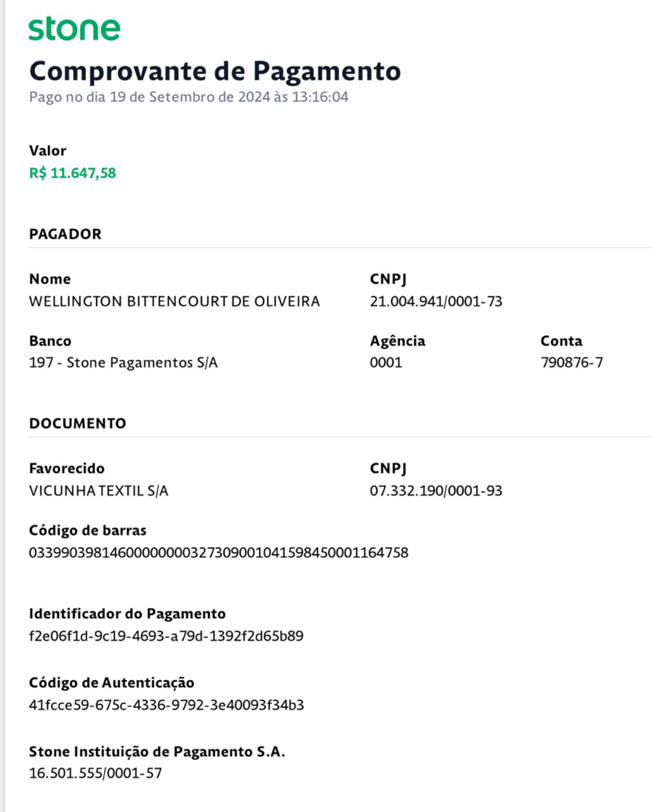
Task: Click the DOCUMENTO section header
Action: point(77,423)
